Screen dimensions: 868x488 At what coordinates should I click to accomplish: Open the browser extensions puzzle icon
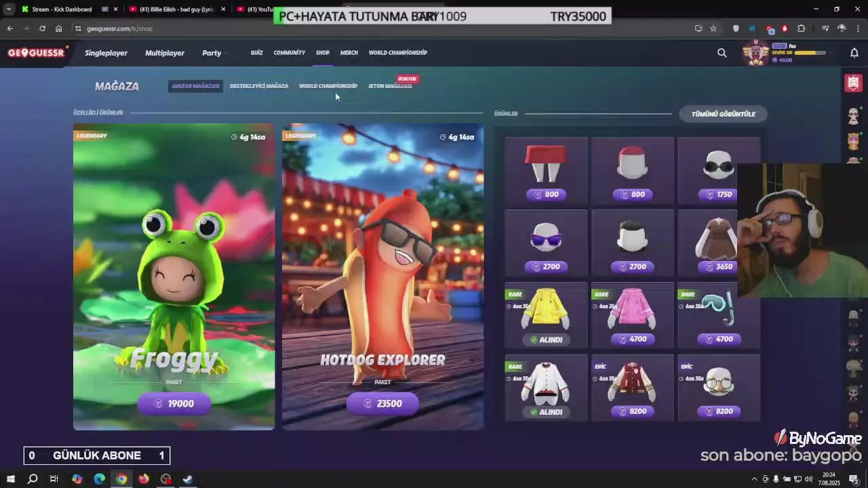pos(802,28)
